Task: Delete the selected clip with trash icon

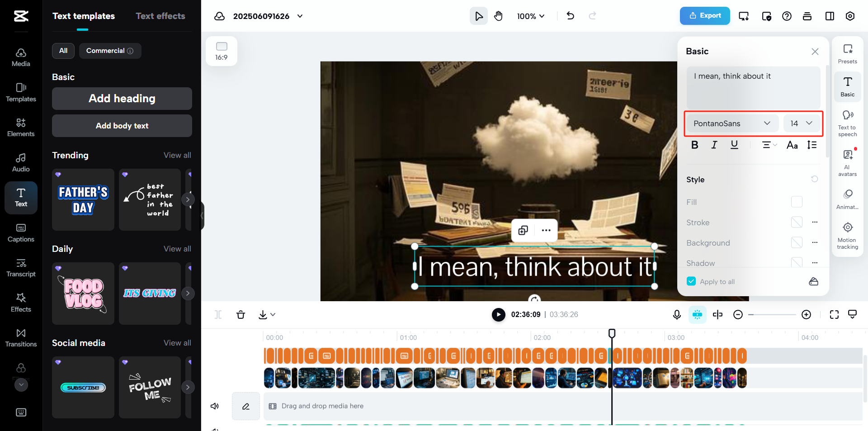Action: [x=241, y=314]
